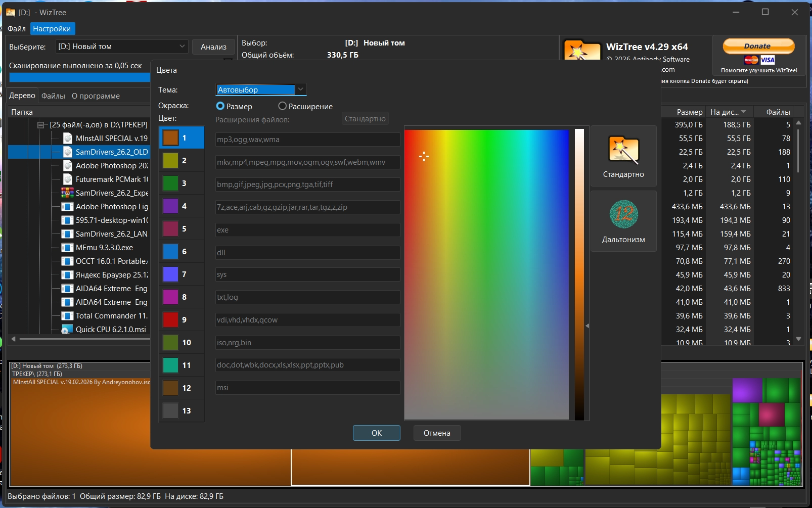Click the Donate button with card logos
Screen dimensions: 812x508
pos(758,52)
